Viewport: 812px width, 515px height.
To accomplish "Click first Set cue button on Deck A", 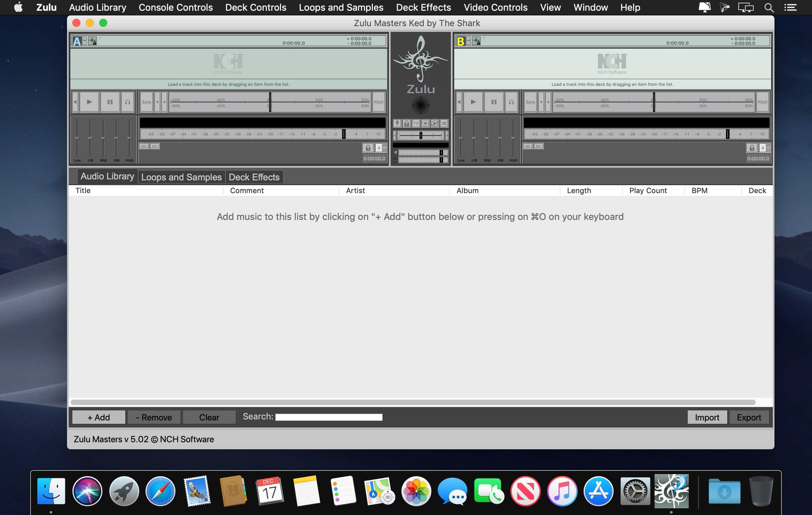I will (x=144, y=146).
